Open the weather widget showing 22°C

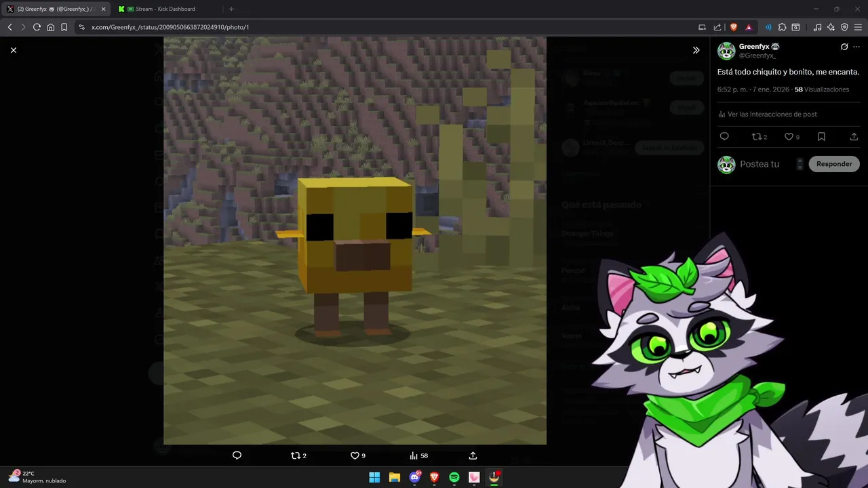[37, 476]
